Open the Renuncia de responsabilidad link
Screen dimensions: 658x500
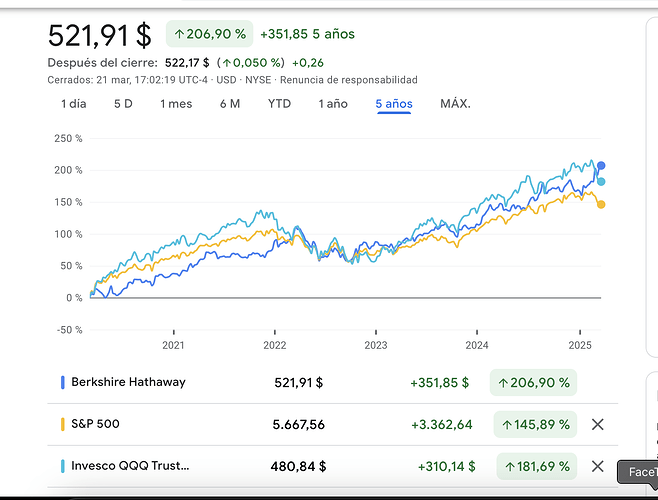349,80
